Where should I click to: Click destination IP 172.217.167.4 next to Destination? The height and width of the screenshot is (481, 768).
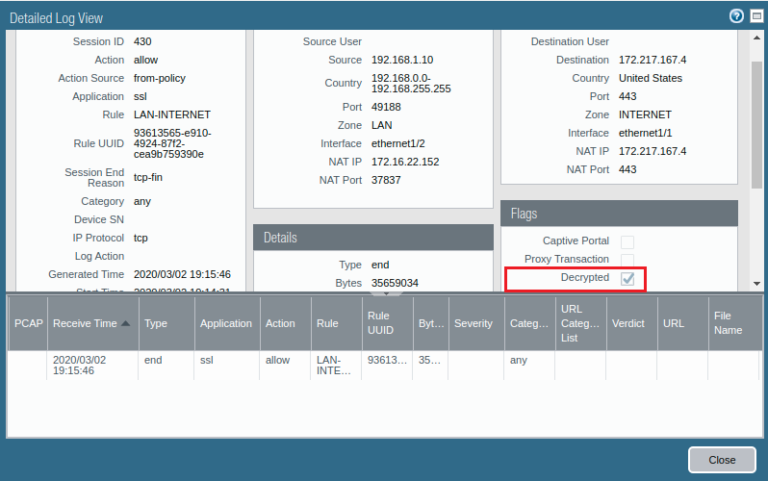click(x=652, y=60)
